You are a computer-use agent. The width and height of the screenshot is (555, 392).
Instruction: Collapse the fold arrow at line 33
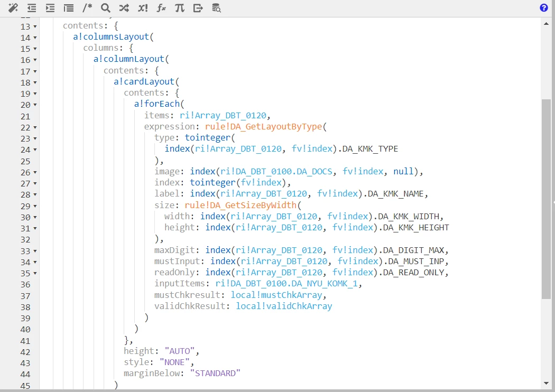(x=35, y=251)
